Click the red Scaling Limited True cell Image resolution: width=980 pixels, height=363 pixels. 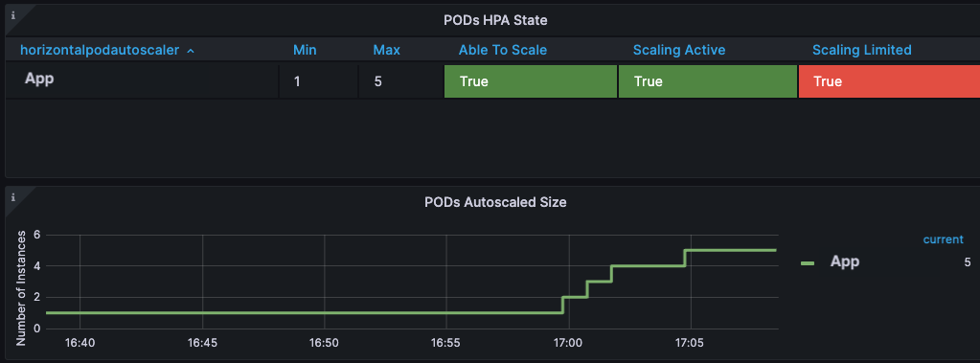(889, 81)
